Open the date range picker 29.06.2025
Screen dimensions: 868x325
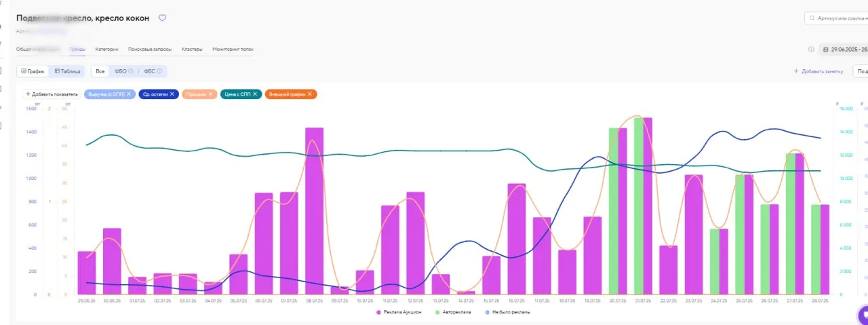click(x=844, y=50)
